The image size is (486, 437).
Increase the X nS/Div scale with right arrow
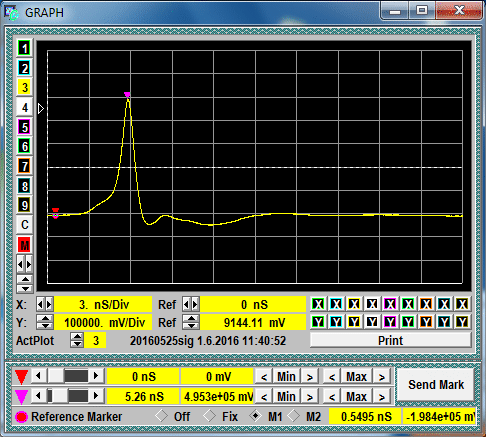(49, 304)
